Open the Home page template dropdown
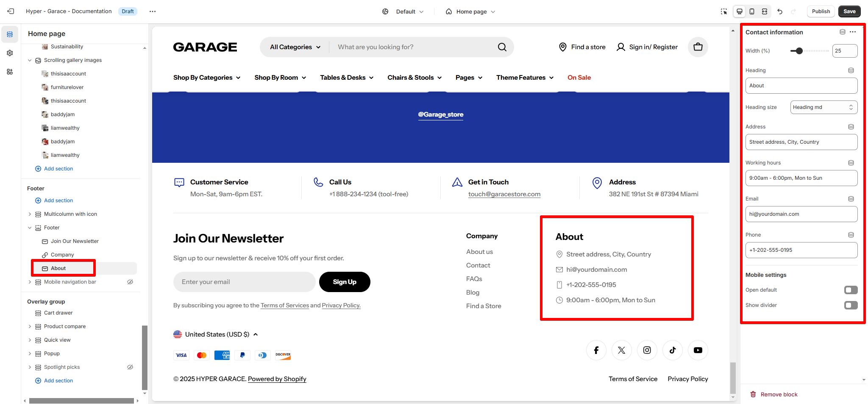This screenshot has width=868, height=404. click(x=470, y=11)
